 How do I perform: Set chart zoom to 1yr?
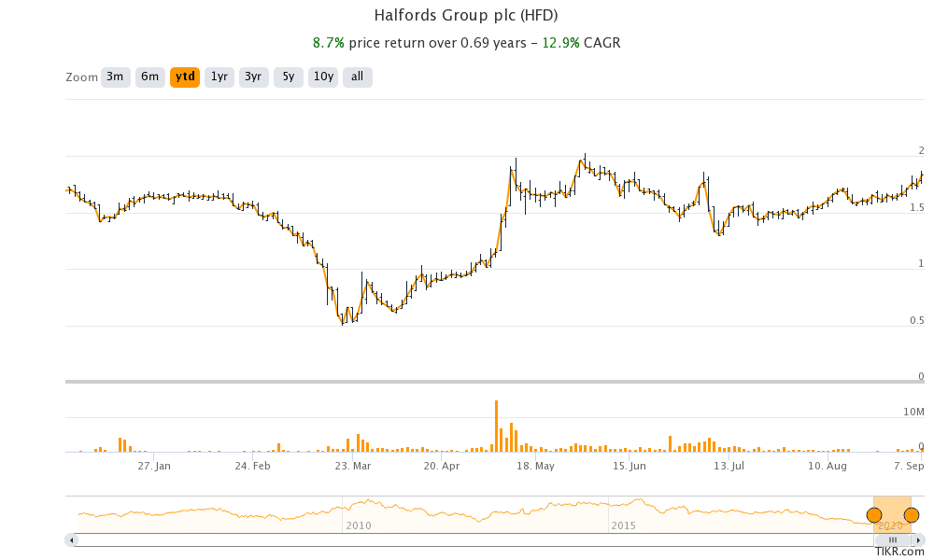[219, 77]
